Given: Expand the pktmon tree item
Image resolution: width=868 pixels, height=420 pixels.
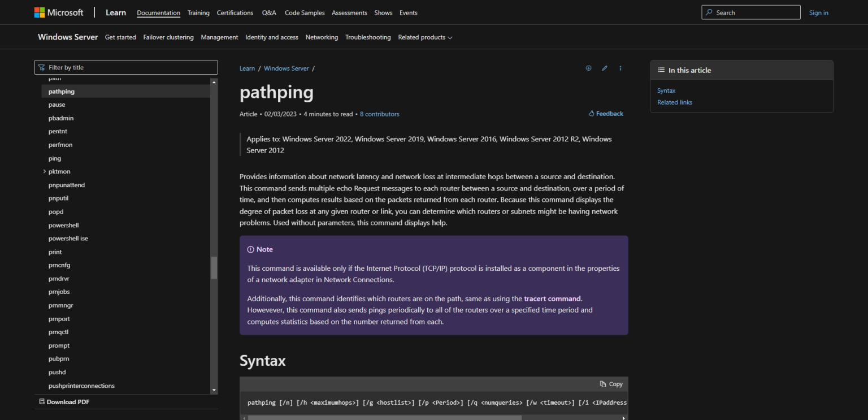Looking at the screenshot, I should click(44, 171).
